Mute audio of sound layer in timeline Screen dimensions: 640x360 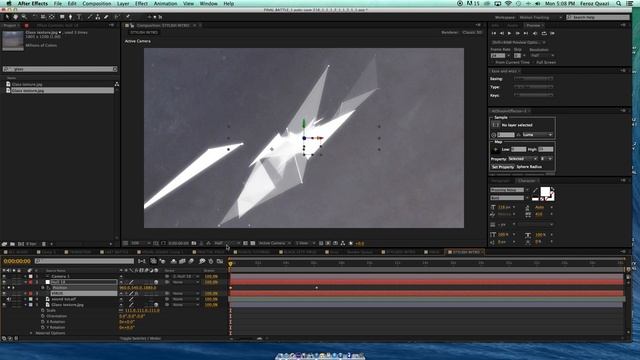[9, 299]
